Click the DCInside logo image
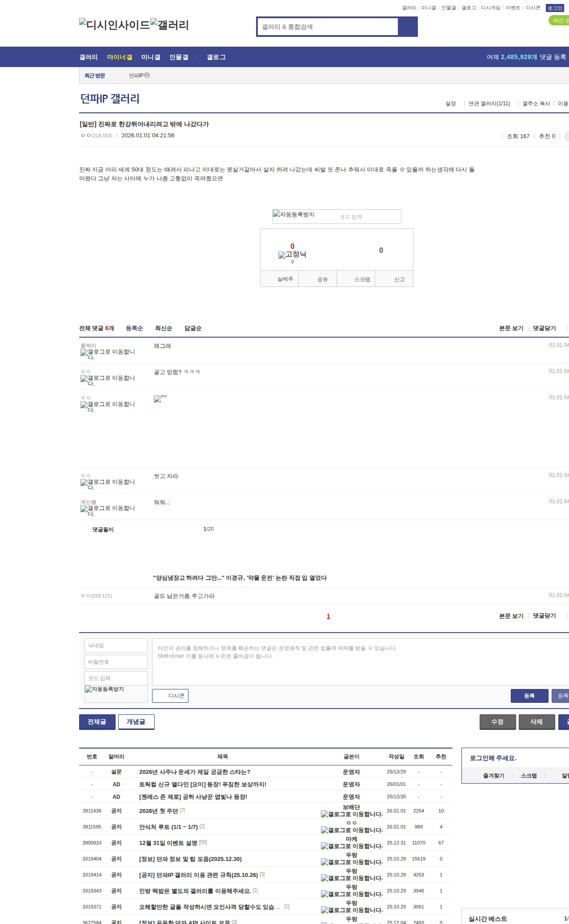This screenshot has height=924, width=569. click(x=114, y=24)
